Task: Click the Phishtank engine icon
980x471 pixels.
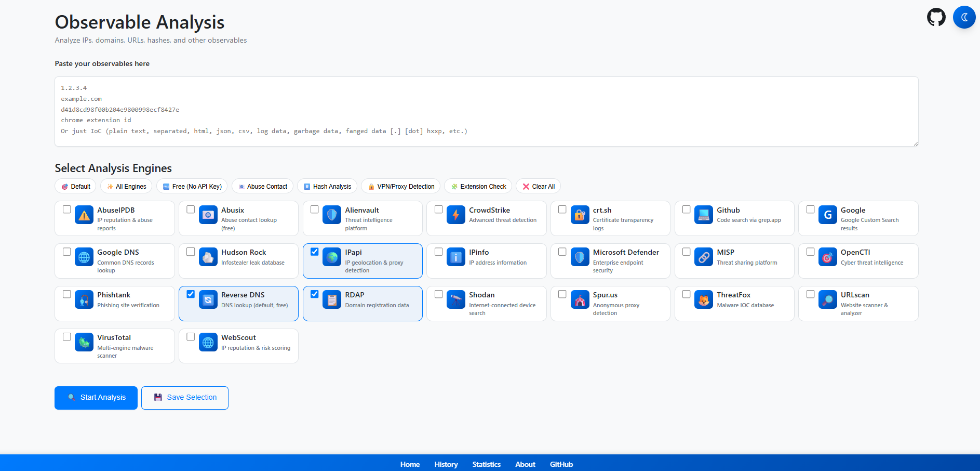Action: pos(84,299)
